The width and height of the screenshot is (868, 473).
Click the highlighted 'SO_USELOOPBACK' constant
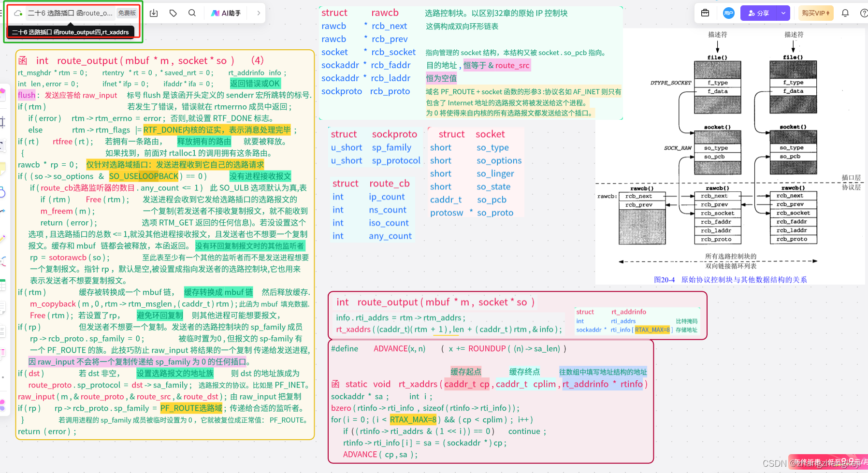[144, 176]
